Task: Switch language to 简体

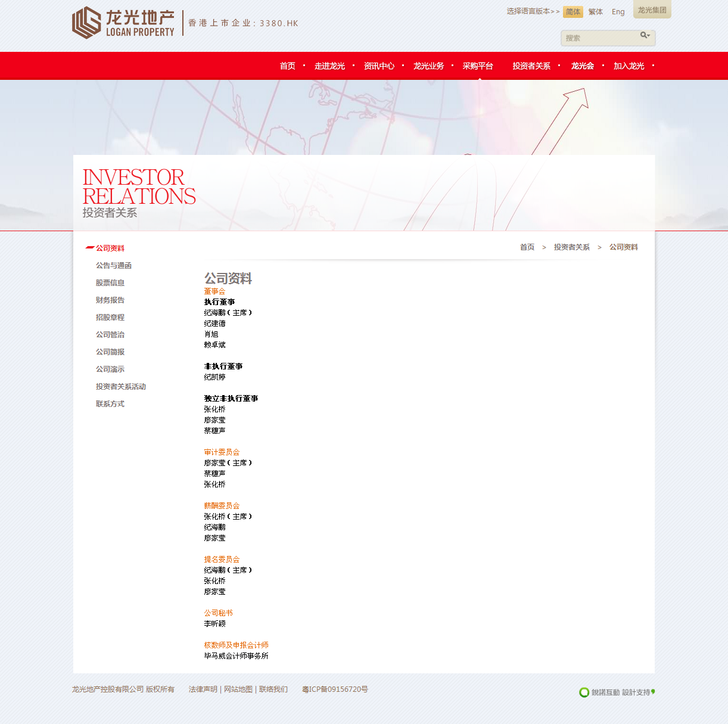Action: pyautogui.click(x=573, y=12)
